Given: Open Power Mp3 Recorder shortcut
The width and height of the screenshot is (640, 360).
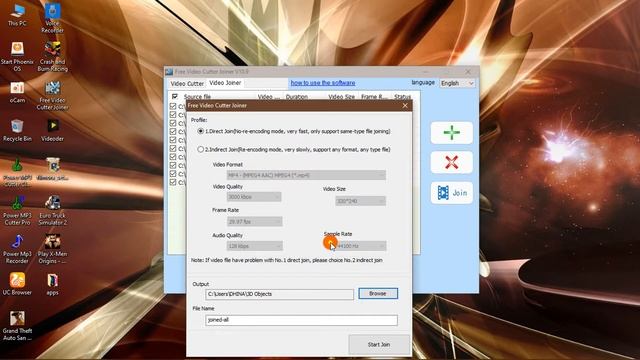Looking at the screenshot, I should pyautogui.click(x=17, y=249).
